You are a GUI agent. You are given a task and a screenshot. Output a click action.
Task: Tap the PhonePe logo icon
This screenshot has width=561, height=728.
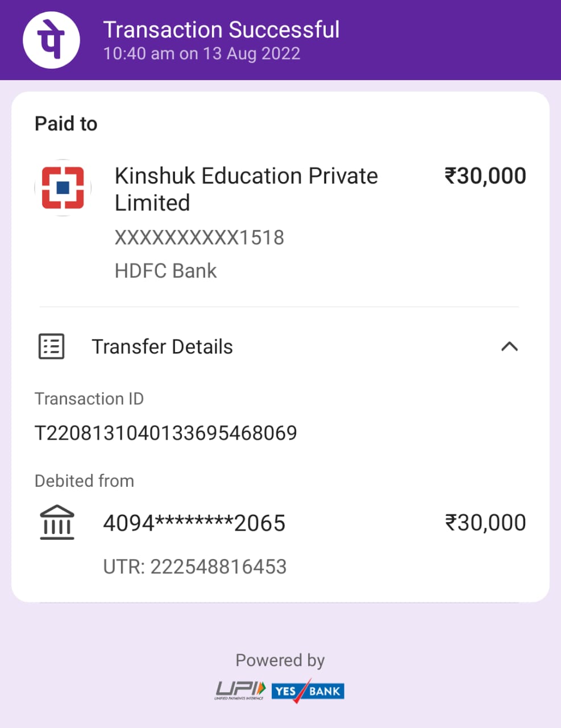click(x=51, y=40)
